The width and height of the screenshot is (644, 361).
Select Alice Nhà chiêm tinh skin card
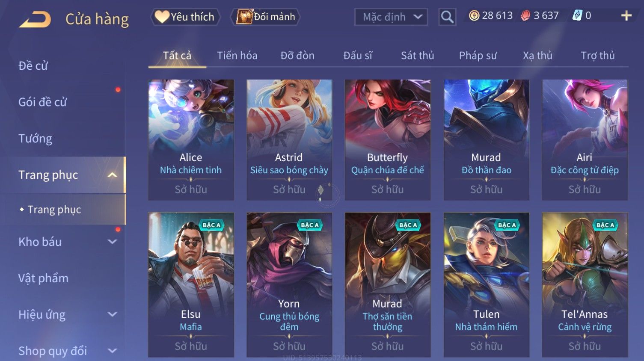(191, 140)
